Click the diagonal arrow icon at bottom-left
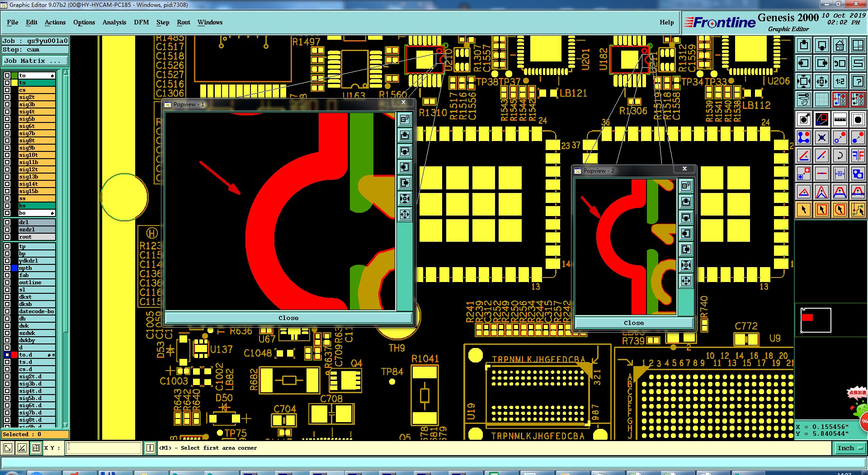868x475 pixels. [8, 448]
